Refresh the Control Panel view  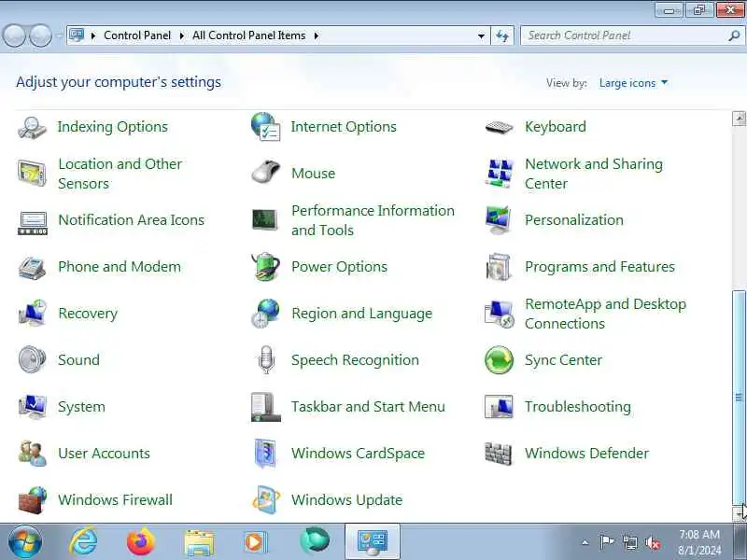(x=502, y=35)
